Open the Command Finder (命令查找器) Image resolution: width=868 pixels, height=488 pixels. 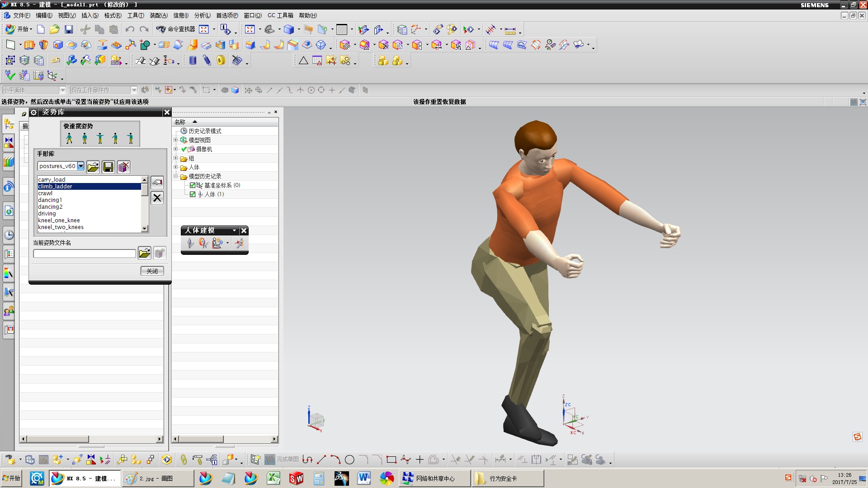(x=176, y=29)
